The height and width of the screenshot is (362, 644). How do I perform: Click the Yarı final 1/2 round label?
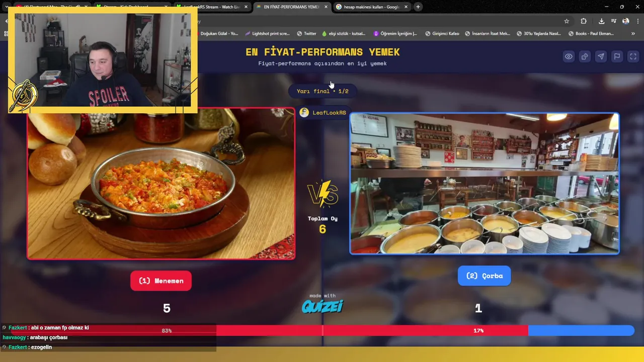323,91
